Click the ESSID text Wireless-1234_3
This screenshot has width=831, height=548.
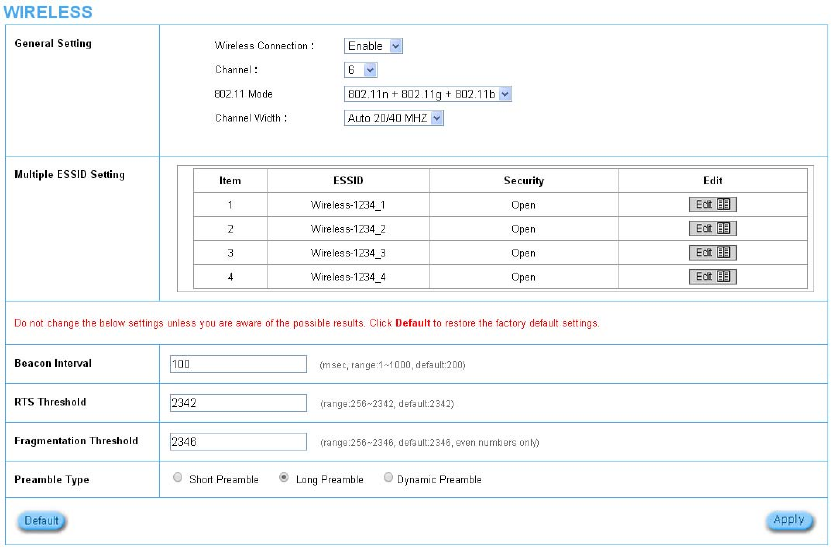[348, 253]
